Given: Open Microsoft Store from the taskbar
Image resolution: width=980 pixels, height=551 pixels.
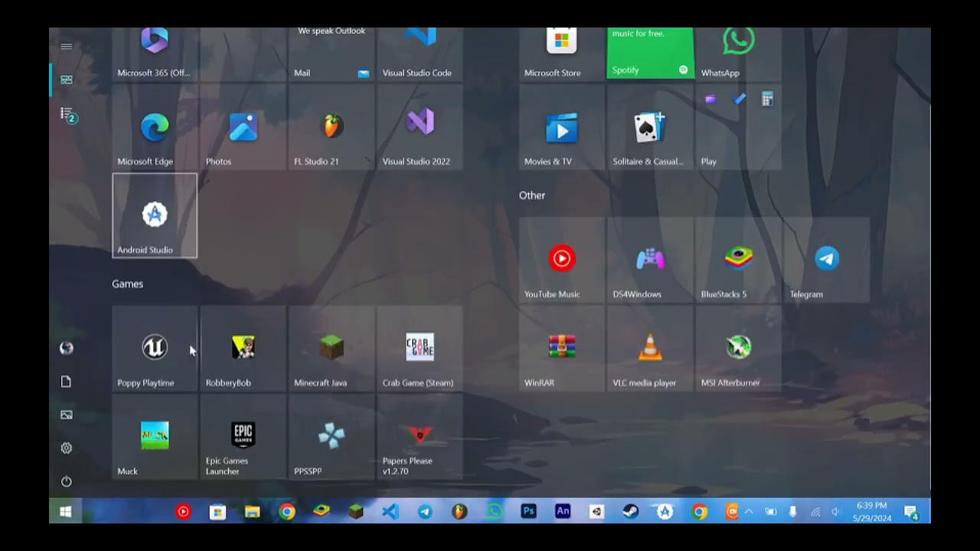Looking at the screenshot, I should [217, 512].
